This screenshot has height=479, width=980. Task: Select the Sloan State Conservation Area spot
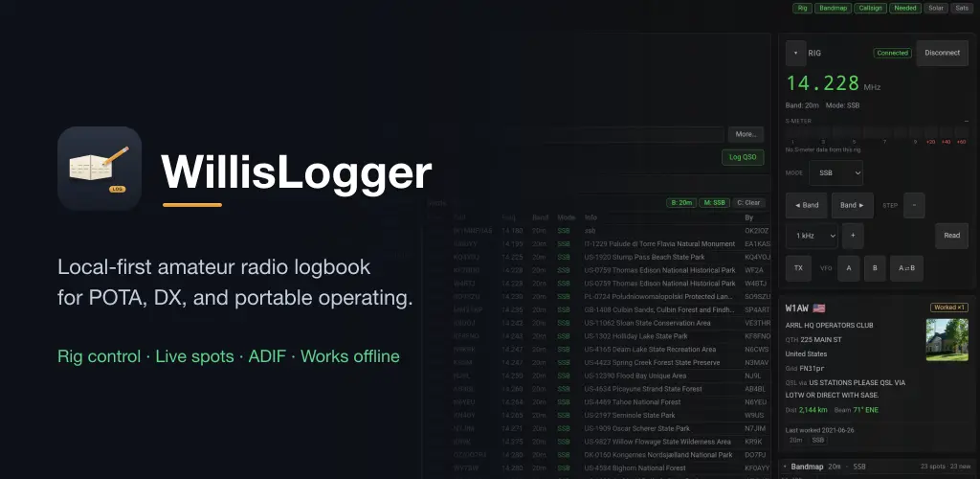[x=599, y=323]
